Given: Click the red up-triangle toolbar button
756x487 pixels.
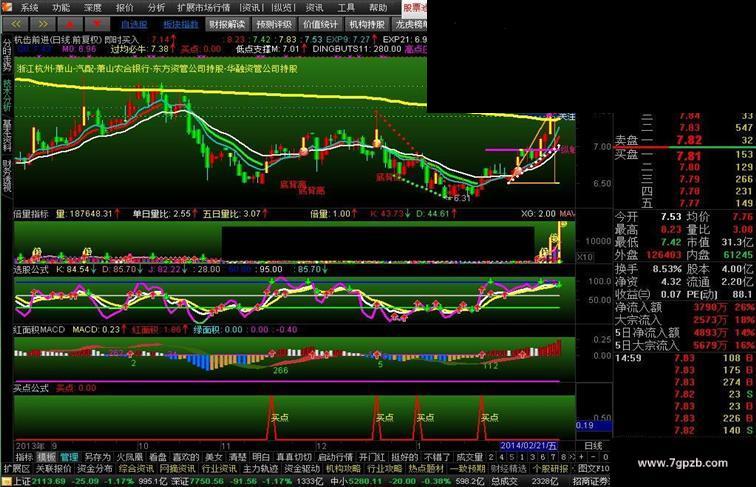Looking at the screenshot, I should (70, 24).
